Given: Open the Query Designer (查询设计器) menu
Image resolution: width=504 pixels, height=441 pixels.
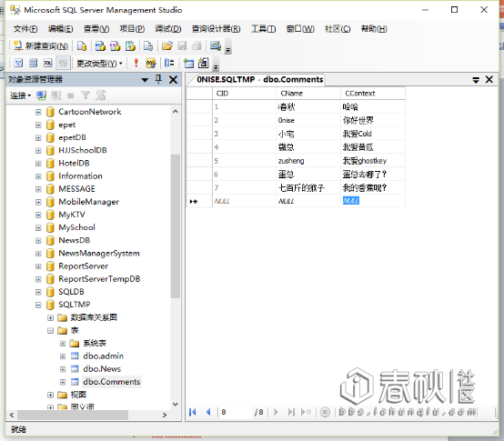Looking at the screenshot, I should 216,29.
